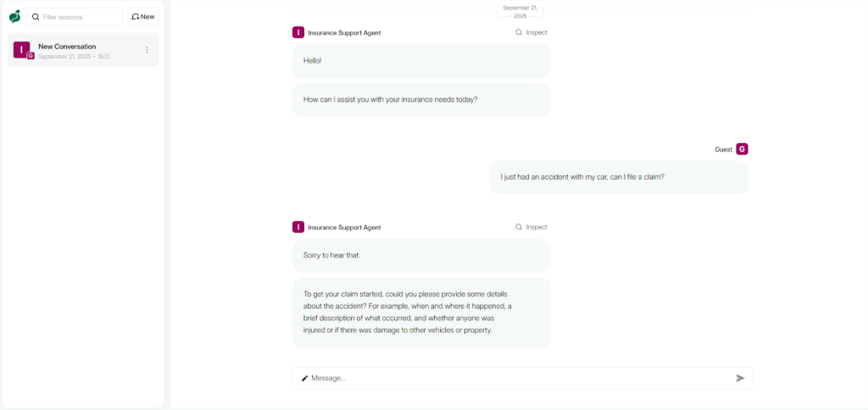Click the 'Hello!' message bubble
The image size is (868, 410).
coord(421,61)
